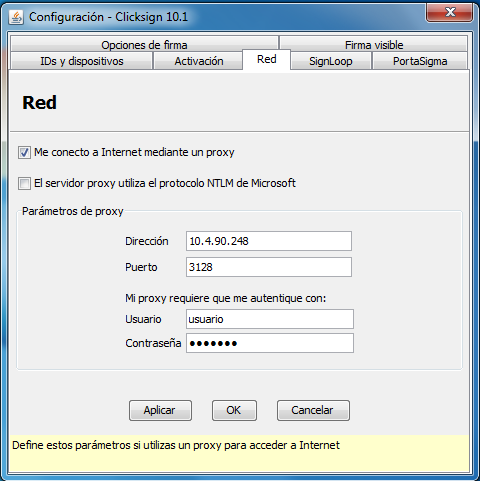The image size is (480, 481).
Task: Click the Puerto field showing 3128
Action: [269, 267]
